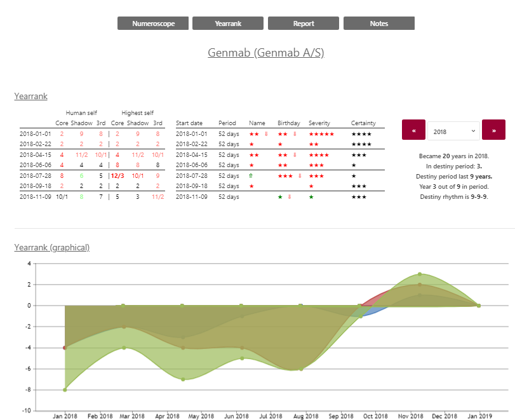Viewport: 515px width, 420px height.
Task: Click the red down arrow in 2018-07-28 Birthday column
Action: pyautogui.click(x=300, y=176)
